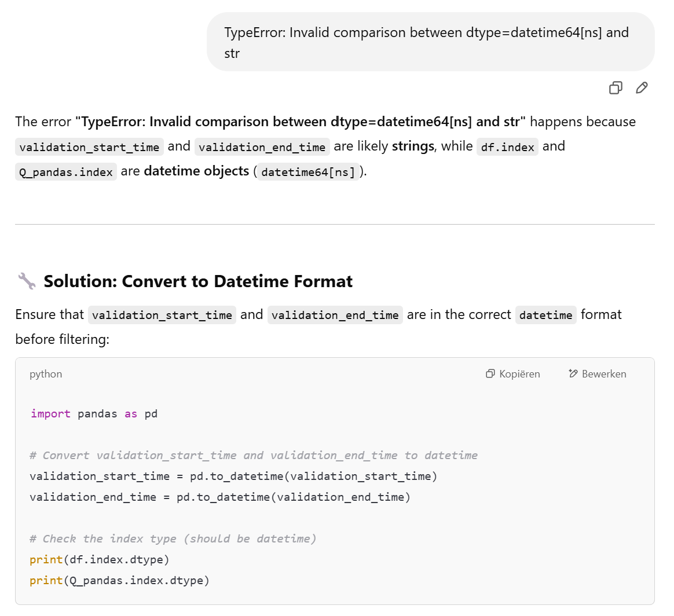Click the first inline validation_start_time code chip
674x616 pixels.
click(x=89, y=147)
